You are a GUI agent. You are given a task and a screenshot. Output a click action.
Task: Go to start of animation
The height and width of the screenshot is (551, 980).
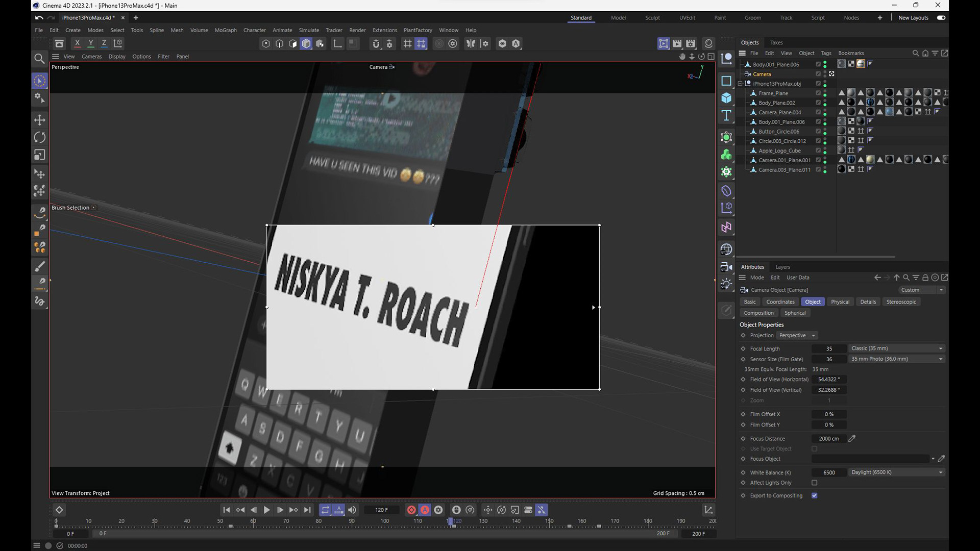point(227,510)
